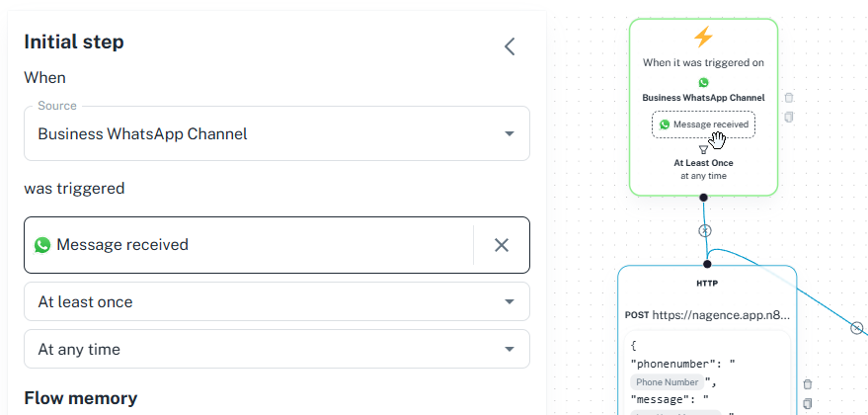
Task: Click the trigger node's bottom output connector dot
Action: [x=704, y=198]
